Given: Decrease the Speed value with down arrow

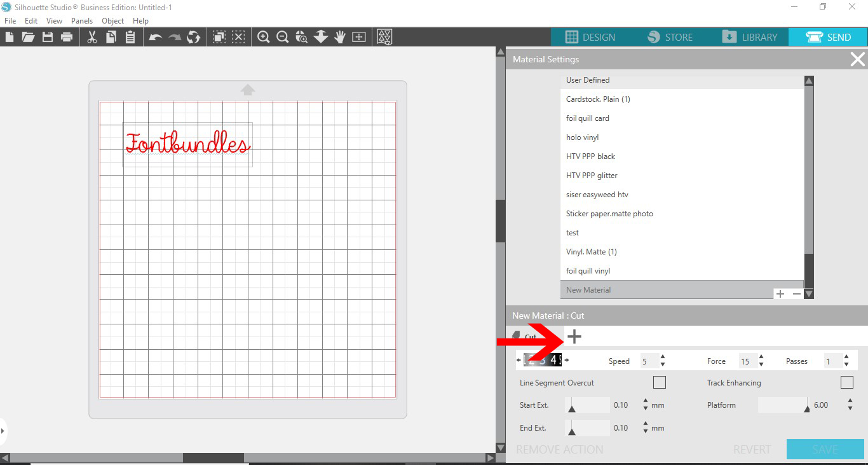Looking at the screenshot, I should click(663, 364).
